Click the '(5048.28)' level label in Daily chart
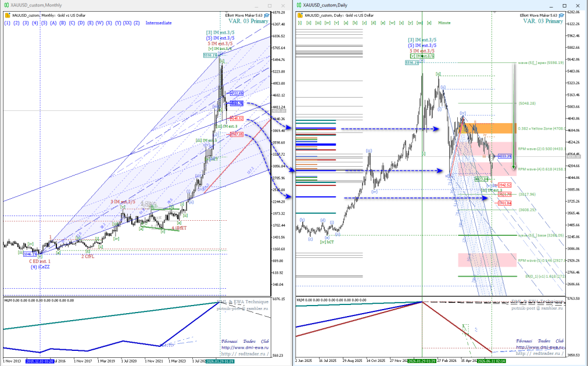This screenshot has height=366, width=588. (x=527, y=103)
